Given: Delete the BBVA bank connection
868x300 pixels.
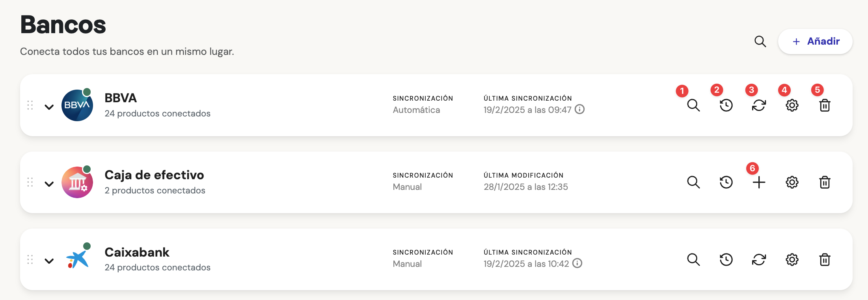Looking at the screenshot, I should coord(825,105).
